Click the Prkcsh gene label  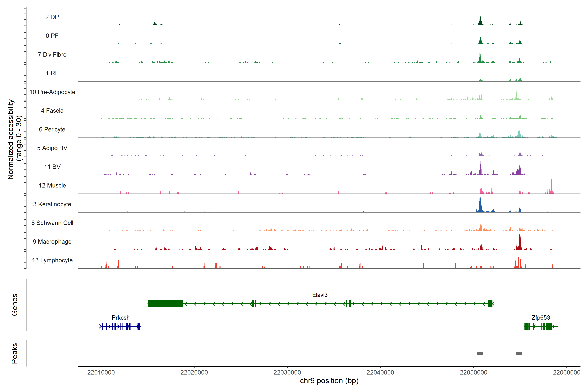click(x=121, y=318)
